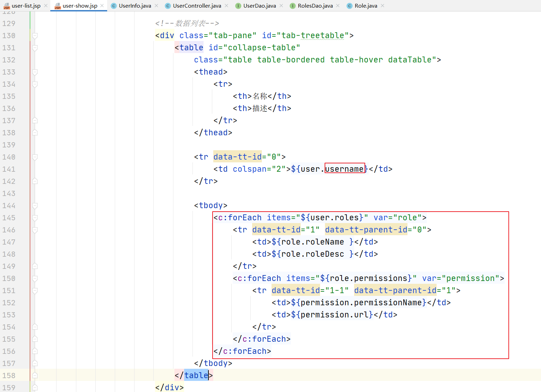Collapse the tbody block at line 144

pyautogui.click(x=35, y=206)
